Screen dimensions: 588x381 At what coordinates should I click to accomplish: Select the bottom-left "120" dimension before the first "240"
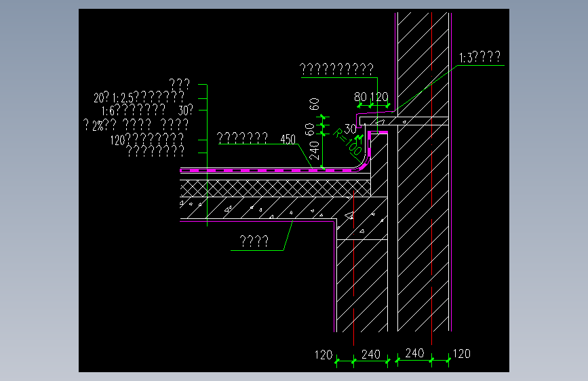[x=324, y=355]
